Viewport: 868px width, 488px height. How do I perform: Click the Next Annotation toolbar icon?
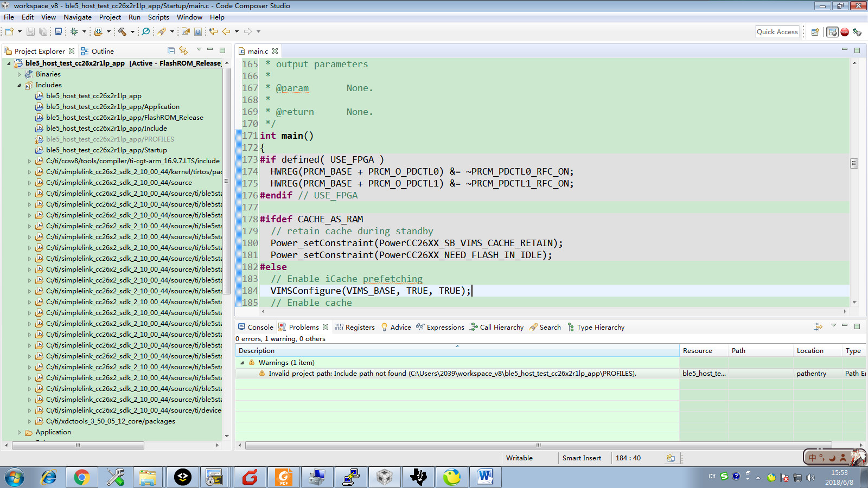[186, 31]
